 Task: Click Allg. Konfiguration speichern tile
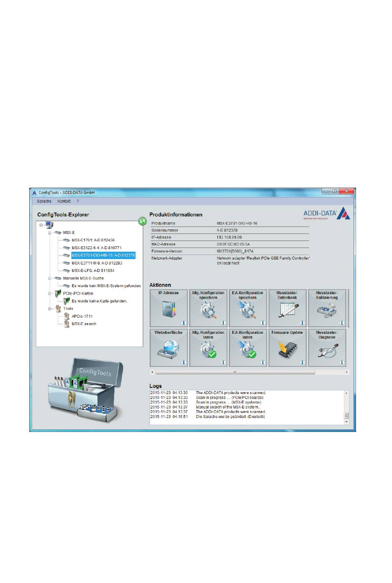(208, 308)
